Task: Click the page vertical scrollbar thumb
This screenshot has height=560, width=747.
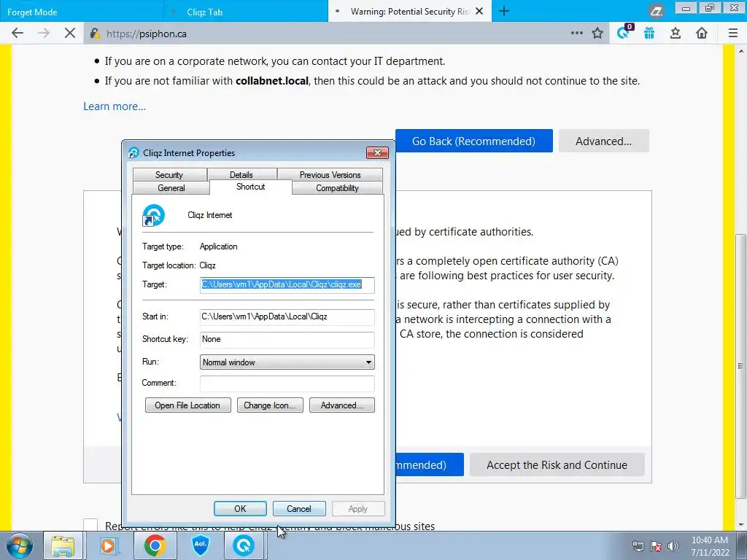Action: 741,367
